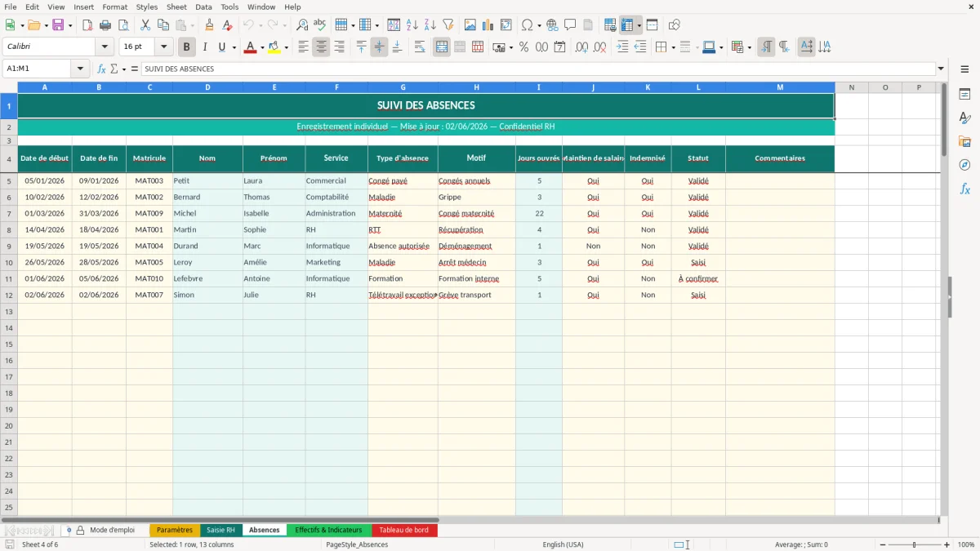
Task: Click the Add Decimal Place icon
Action: [581, 47]
